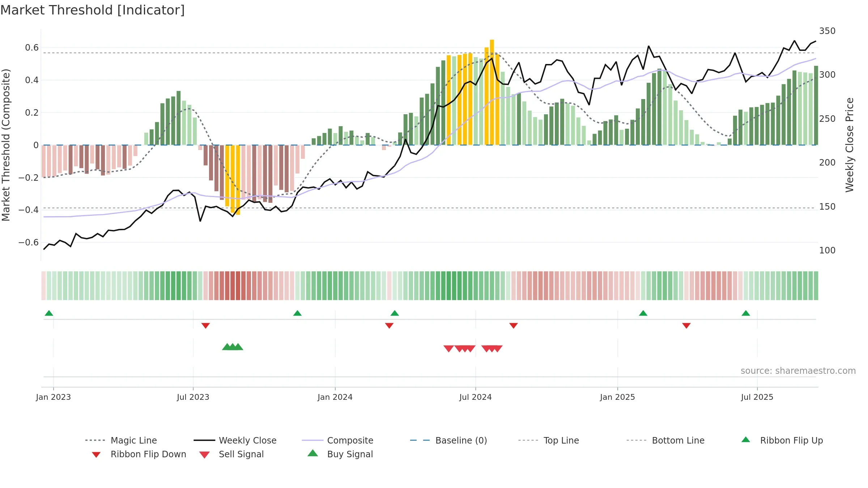The image size is (868, 488).
Task: Toggle the Composite legend entry
Action: pyautogui.click(x=337, y=440)
